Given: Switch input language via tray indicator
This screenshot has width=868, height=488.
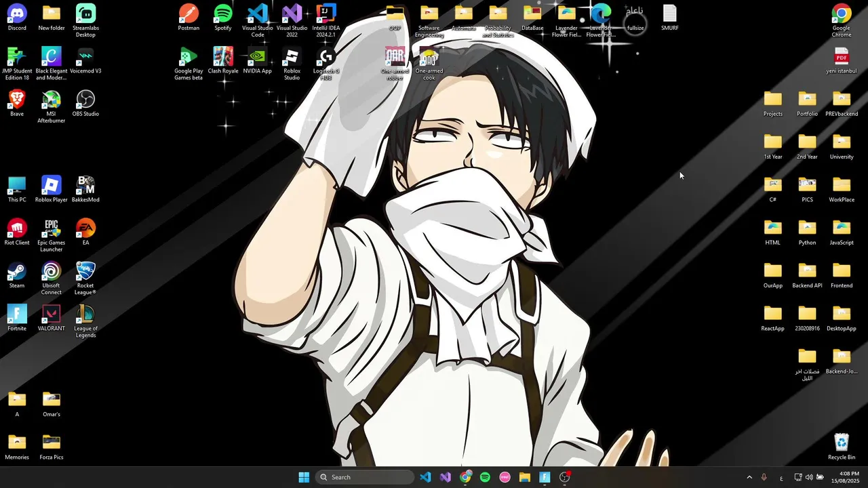Looking at the screenshot, I should click(781, 477).
